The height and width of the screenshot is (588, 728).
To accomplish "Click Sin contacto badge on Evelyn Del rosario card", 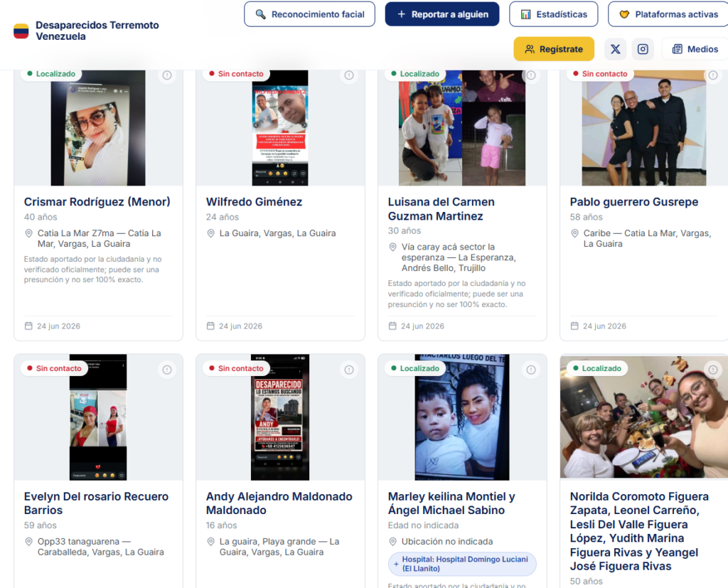I will point(54,368).
